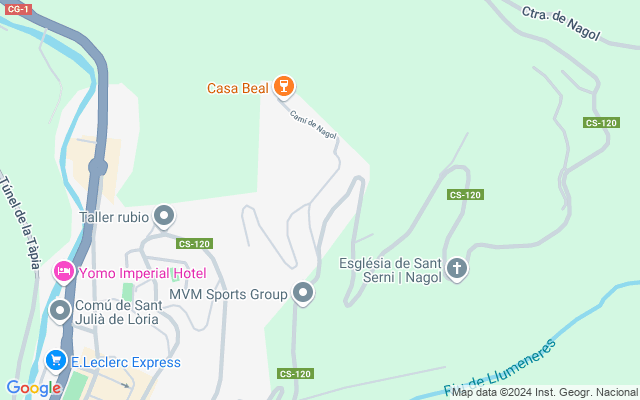
Task: Select the E.Leclerc Express text label
Action: point(126,362)
